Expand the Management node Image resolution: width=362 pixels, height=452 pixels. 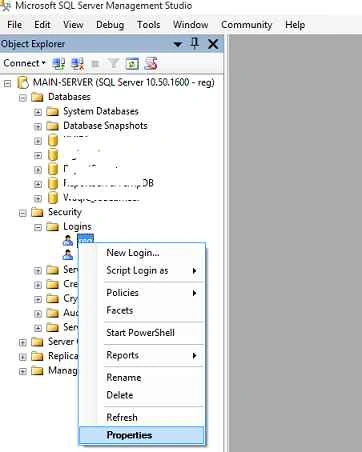[x=22, y=371]
